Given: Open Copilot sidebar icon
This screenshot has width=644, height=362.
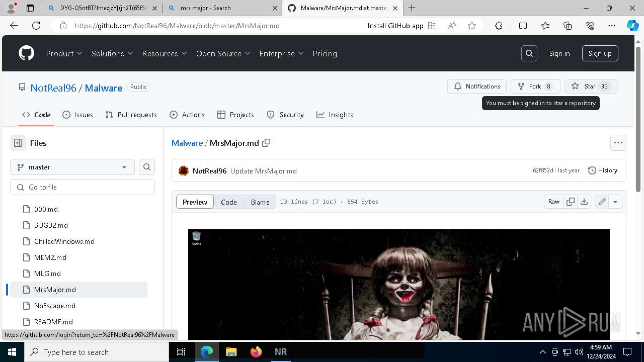Looking at the screenshot, I should coord(632,26).
